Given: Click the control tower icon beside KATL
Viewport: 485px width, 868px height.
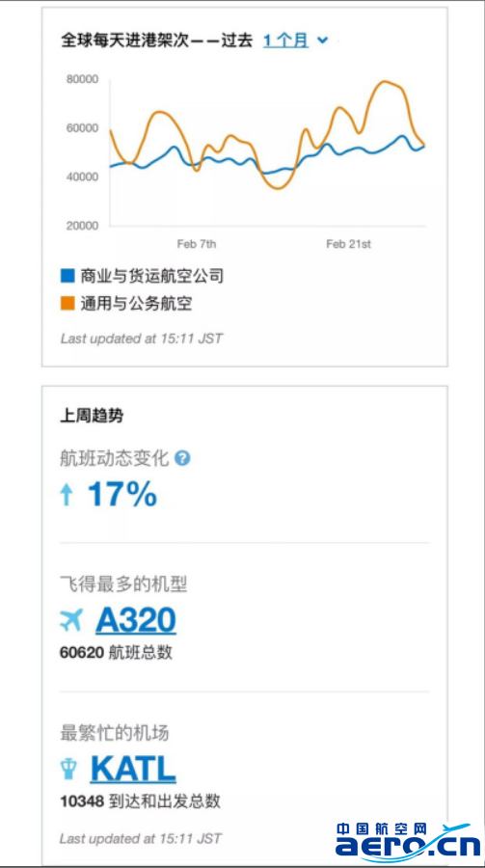Looking at the screenshot, I should (68, 769).
